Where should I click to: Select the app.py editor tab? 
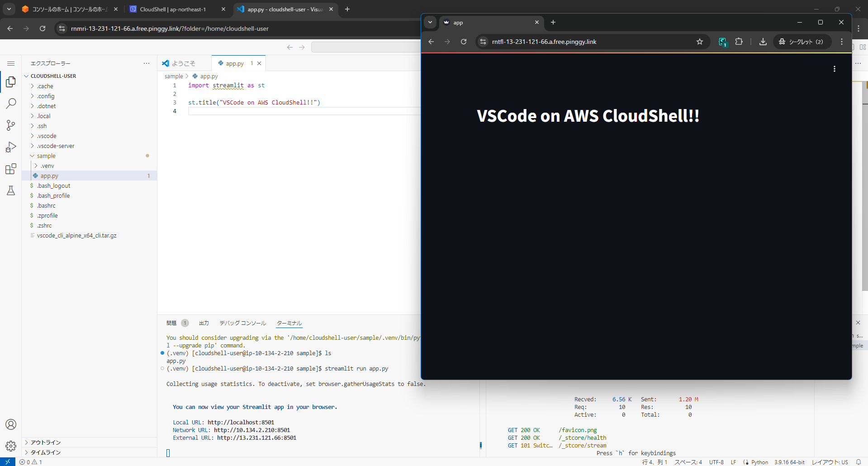(234, 63)
